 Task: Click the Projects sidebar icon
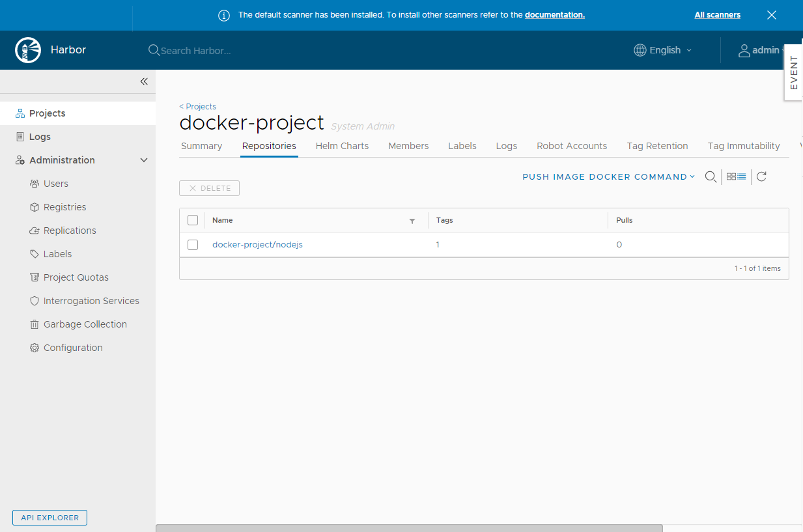(x=20, y=113)
